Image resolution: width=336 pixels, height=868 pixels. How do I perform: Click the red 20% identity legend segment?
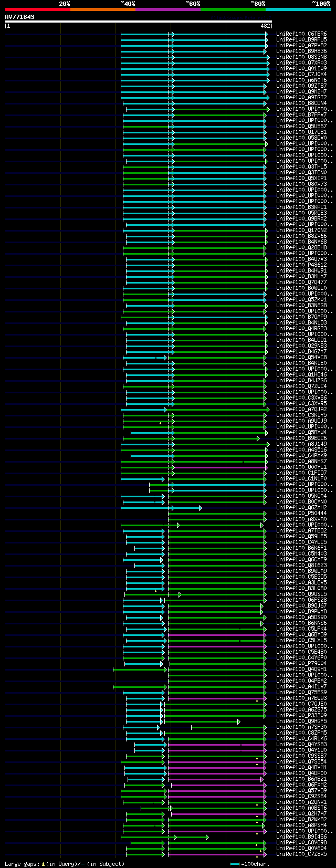click(x=37, y=9)
